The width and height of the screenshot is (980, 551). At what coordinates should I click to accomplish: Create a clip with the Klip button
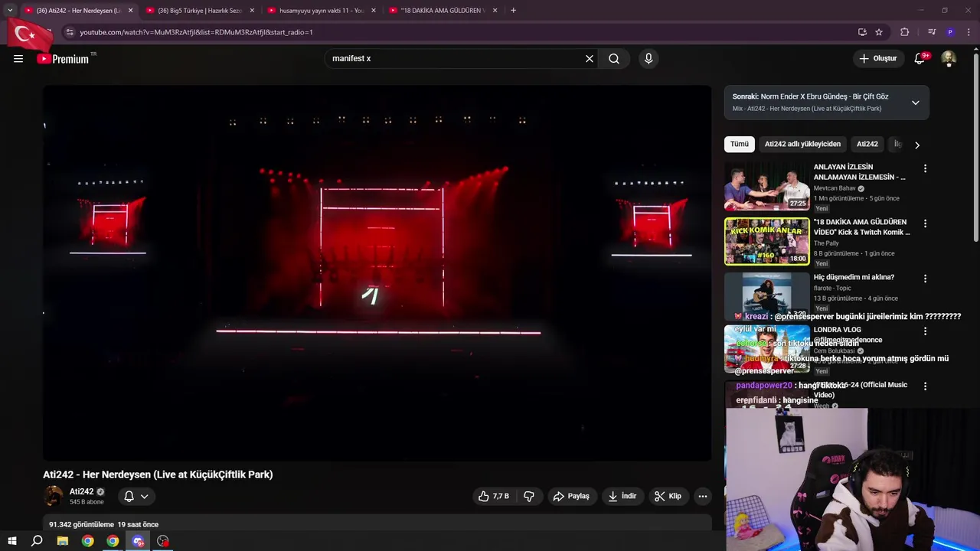[x=668, y=496]
